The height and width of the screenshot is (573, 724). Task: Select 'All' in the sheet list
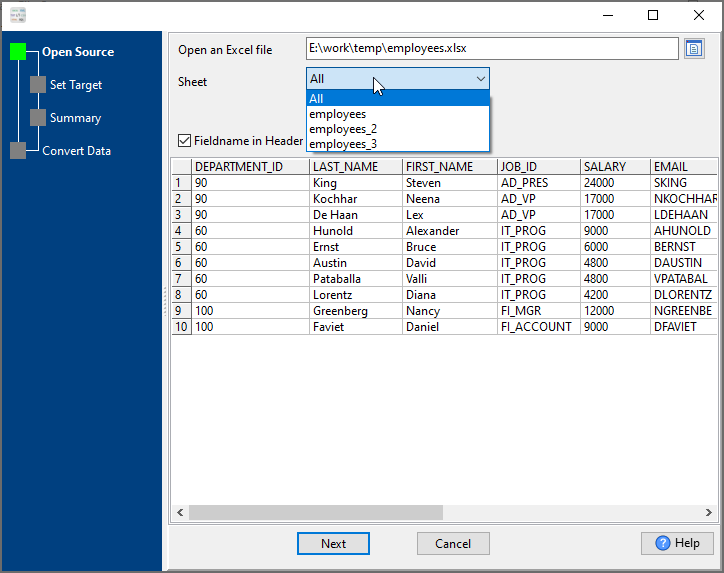[397, 99]
